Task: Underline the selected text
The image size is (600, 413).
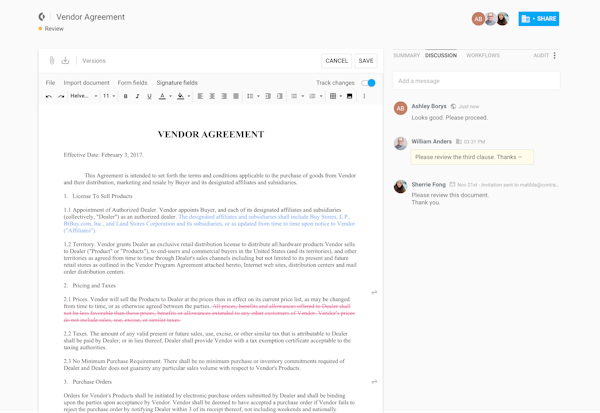Action: coord(149,97)
